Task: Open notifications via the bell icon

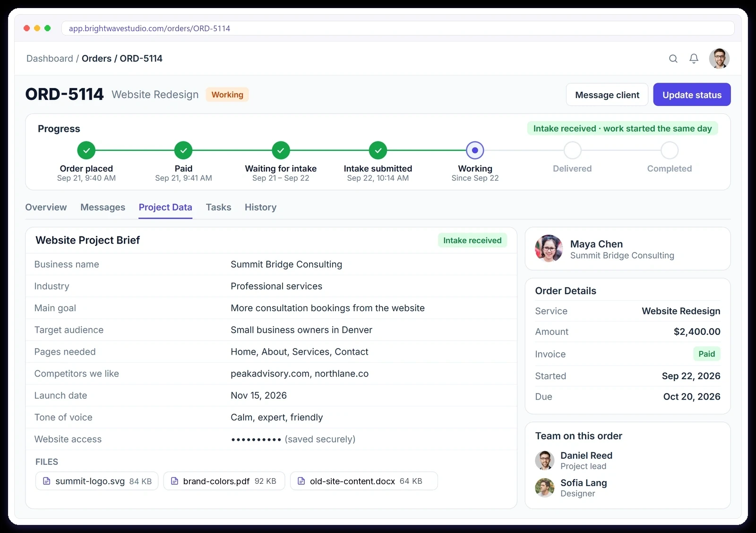Action: pos(694,59)
